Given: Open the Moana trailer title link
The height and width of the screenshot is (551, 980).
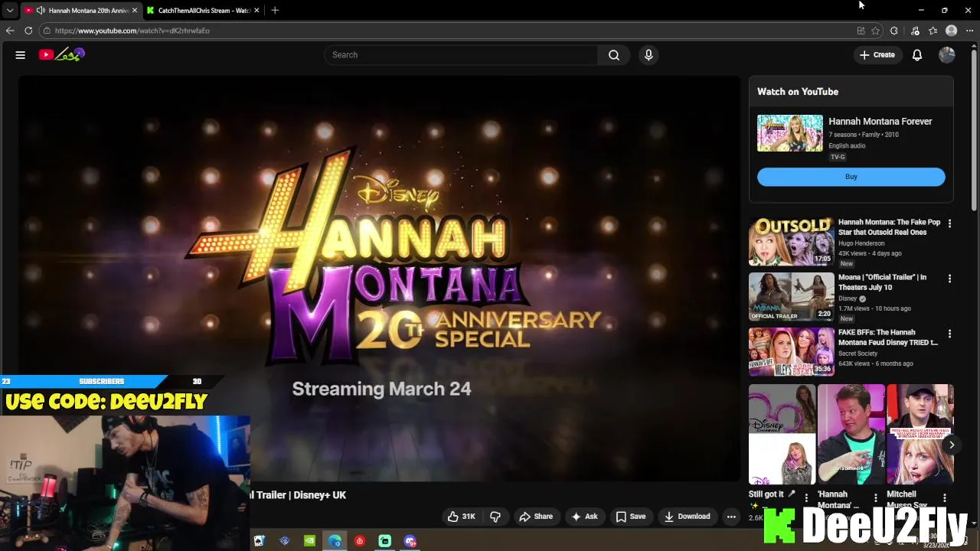Looking at the screenshot, I should tap(882, 282).
